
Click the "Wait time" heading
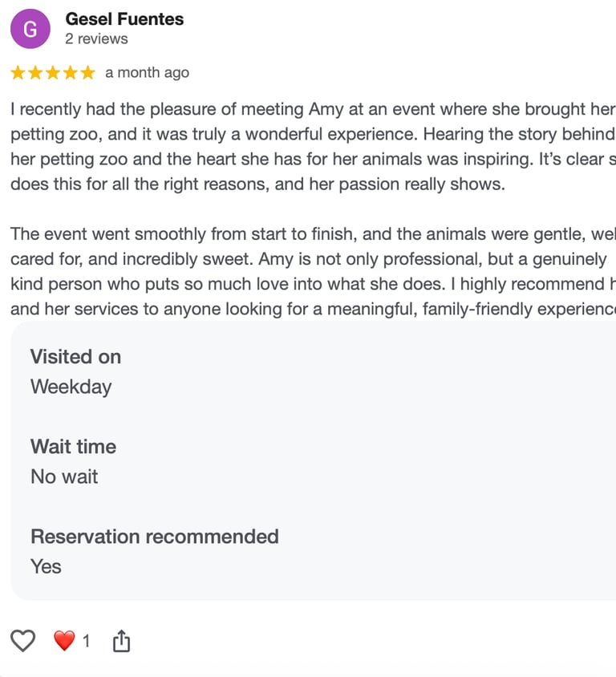[73, 446]
